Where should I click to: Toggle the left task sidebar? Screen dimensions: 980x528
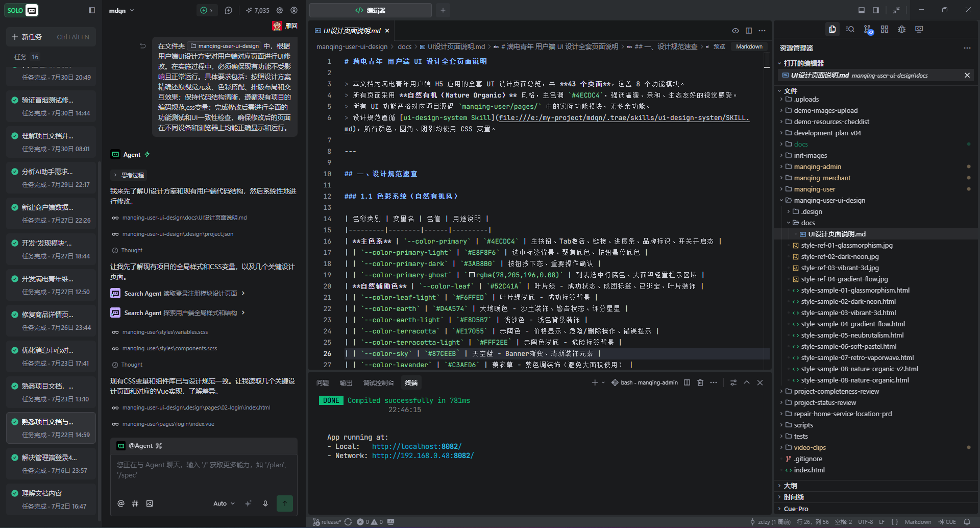click(92, 10)
